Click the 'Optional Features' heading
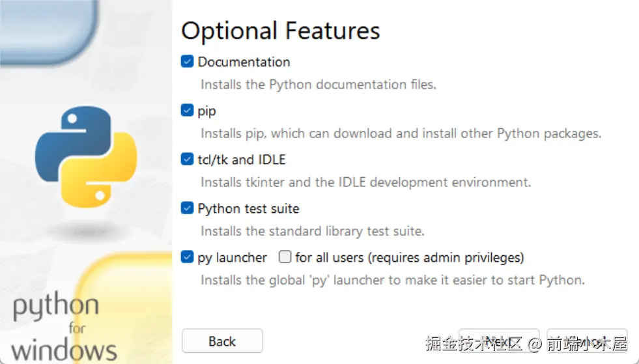The image size is (639, 364). 280,31
